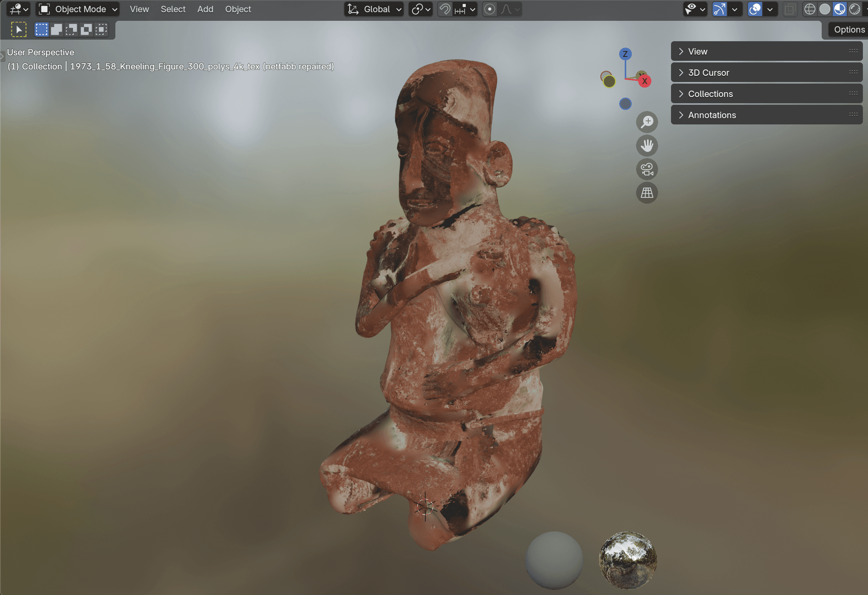Open the Add menu
Image resolution: width=868 pixels, height=595 pixels.
click(205, 9)
